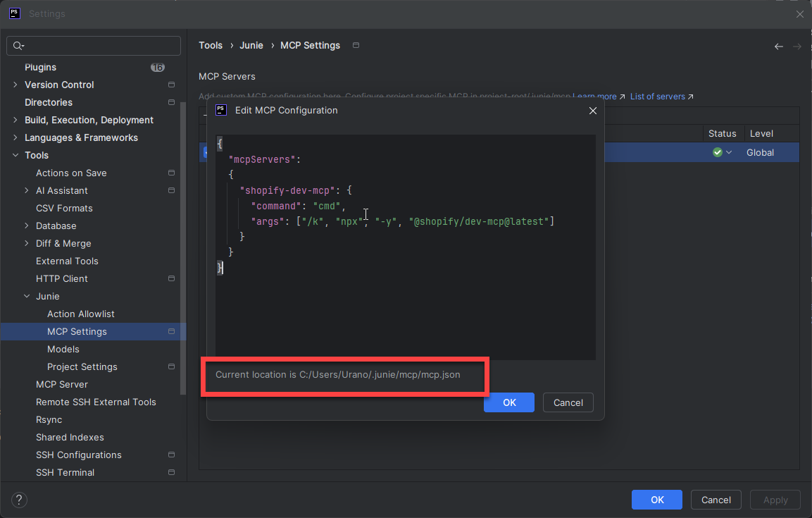Expand the Languages & Frameworks section
Viewport: 812px width, 518px height.
coord(15,137)
